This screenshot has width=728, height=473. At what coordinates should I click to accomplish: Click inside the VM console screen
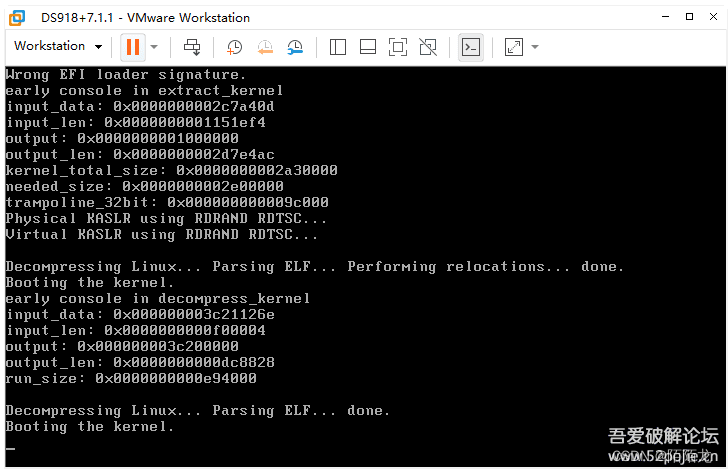(365, 266)
